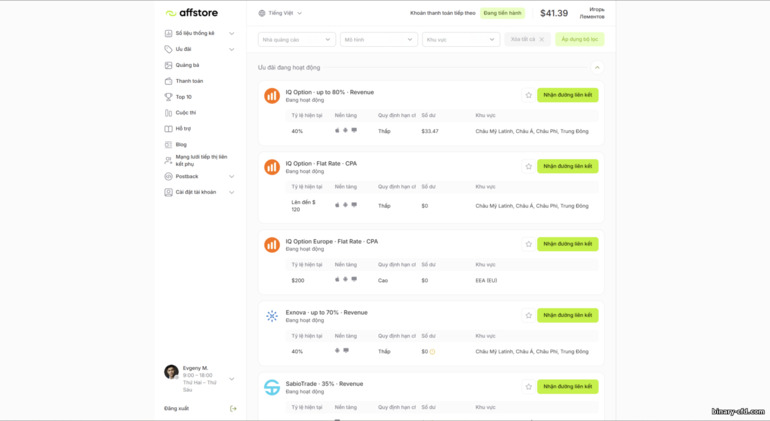The height and width of the screenshot is (421, 770).
Task: Open the Quảng bá menu item
Action: click(188, 65)
